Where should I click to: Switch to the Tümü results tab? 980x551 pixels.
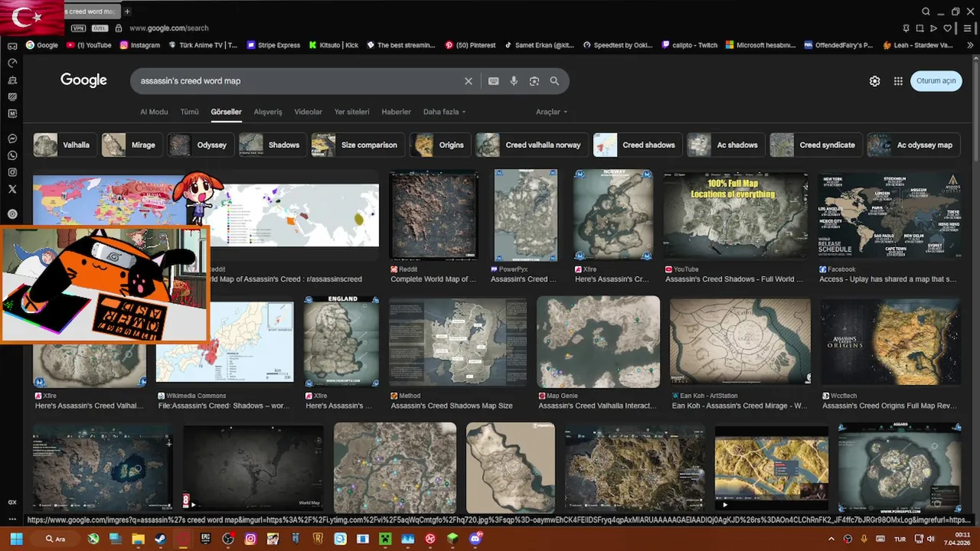(x=189, y=112)
